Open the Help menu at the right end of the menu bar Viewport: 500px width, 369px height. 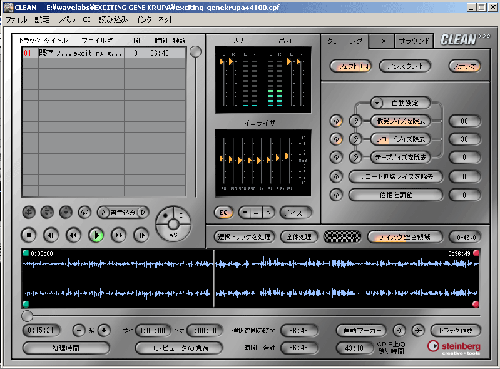click(x=165, y=20)
